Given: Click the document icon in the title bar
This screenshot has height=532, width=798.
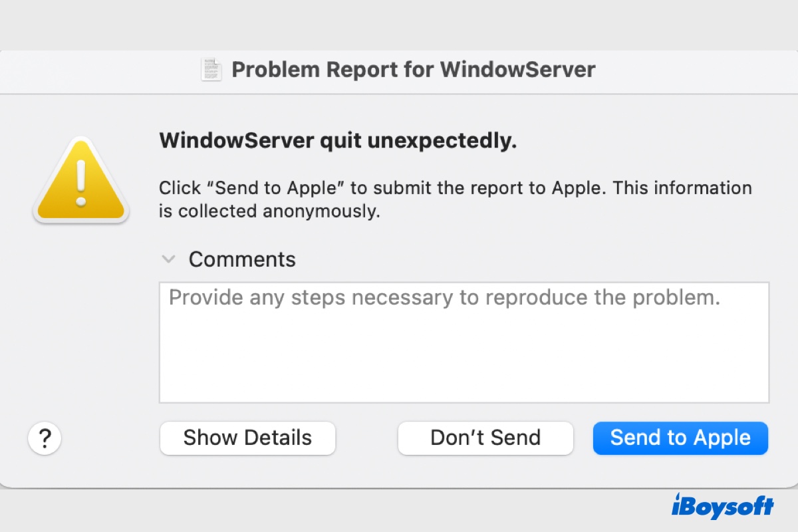Looking at the screenshot, I should point(211,69).
